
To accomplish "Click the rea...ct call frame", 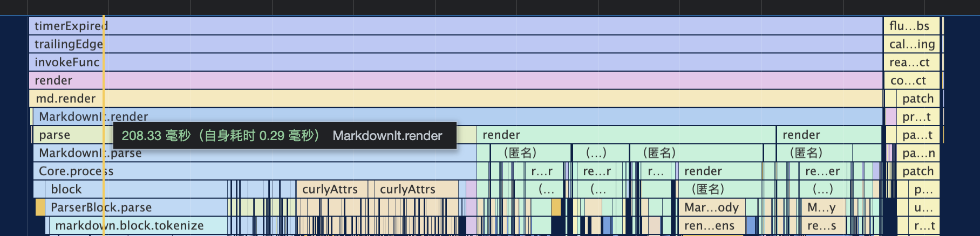I will (910, 63).
